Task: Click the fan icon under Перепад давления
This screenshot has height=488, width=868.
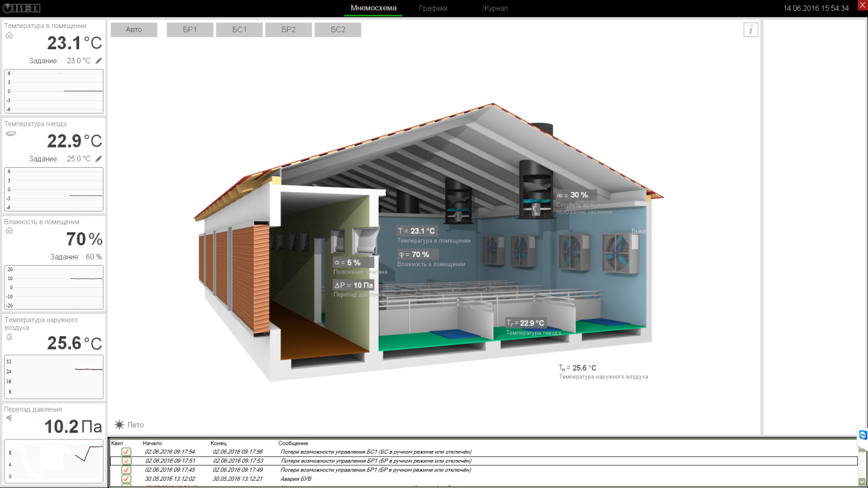Action: pos(9,418)
